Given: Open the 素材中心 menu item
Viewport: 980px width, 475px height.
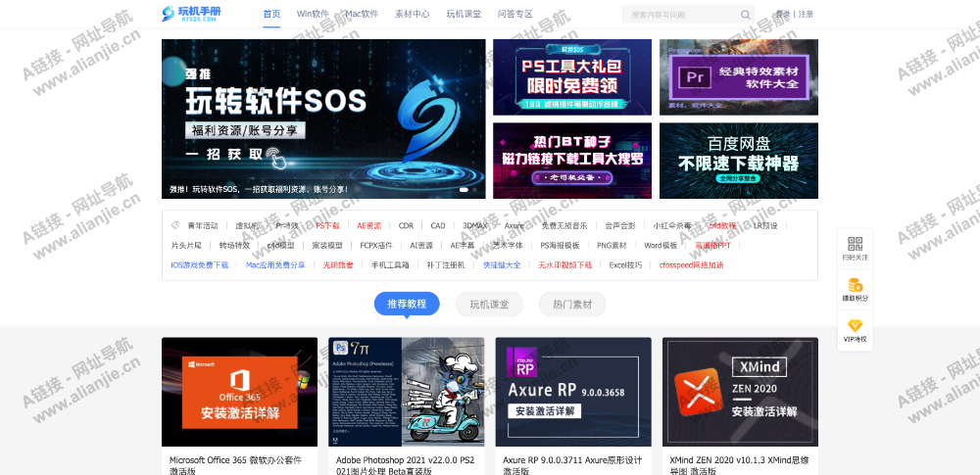Looking at the screenshot, I should click(x=413, y=14).
